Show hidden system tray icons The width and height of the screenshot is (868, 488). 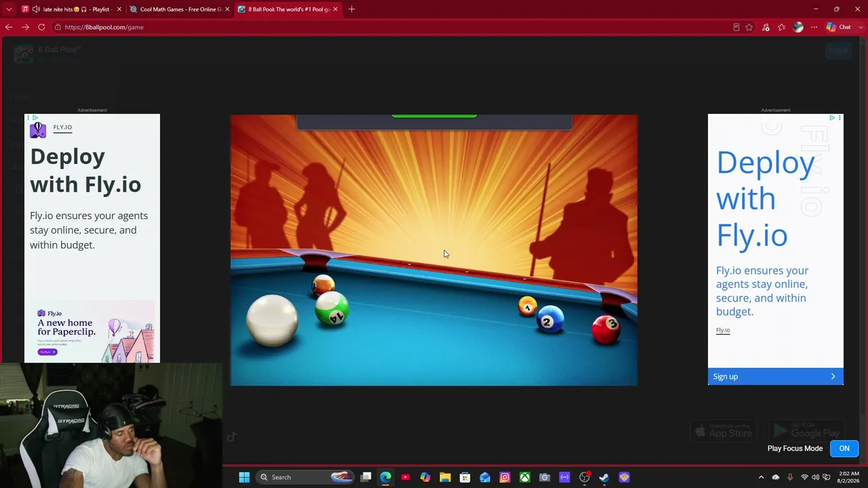coord(761,477)
